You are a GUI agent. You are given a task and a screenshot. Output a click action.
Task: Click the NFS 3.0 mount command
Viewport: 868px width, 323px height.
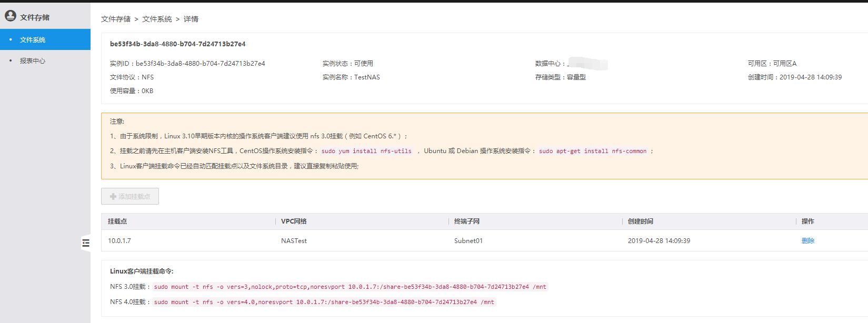(x=350, y=287)
